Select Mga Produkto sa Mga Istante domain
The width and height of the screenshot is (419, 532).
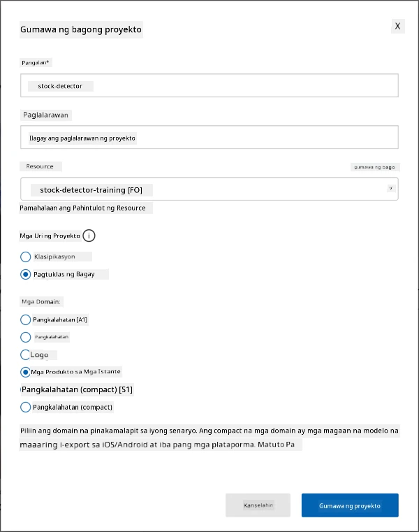(25, 372)
